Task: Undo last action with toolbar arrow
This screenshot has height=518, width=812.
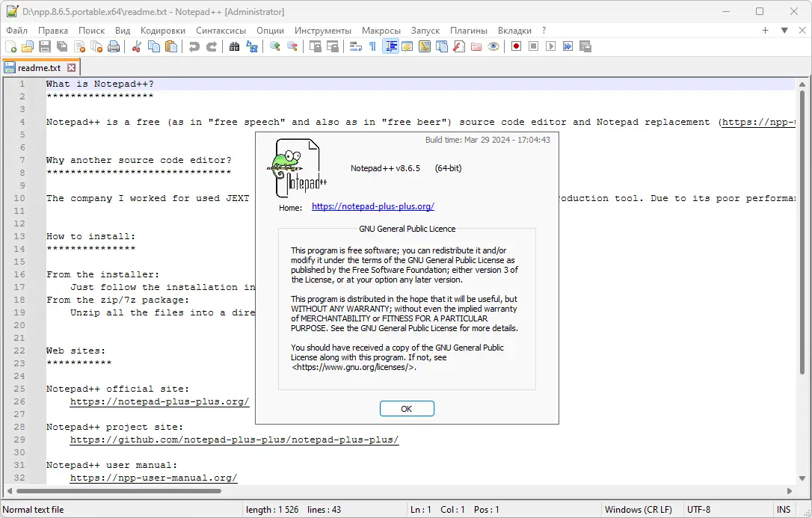Action: (194, 46)
